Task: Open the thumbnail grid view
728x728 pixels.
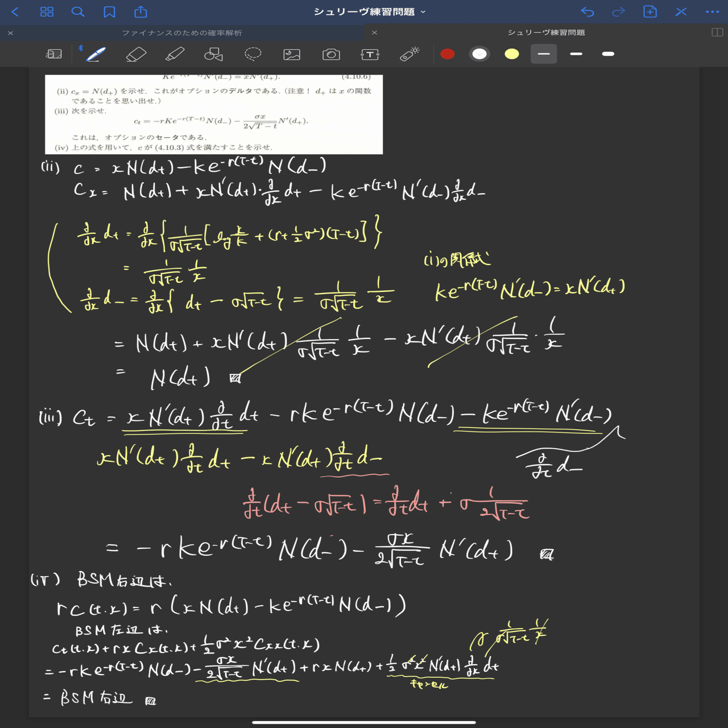Action: [x=47, y=11]
